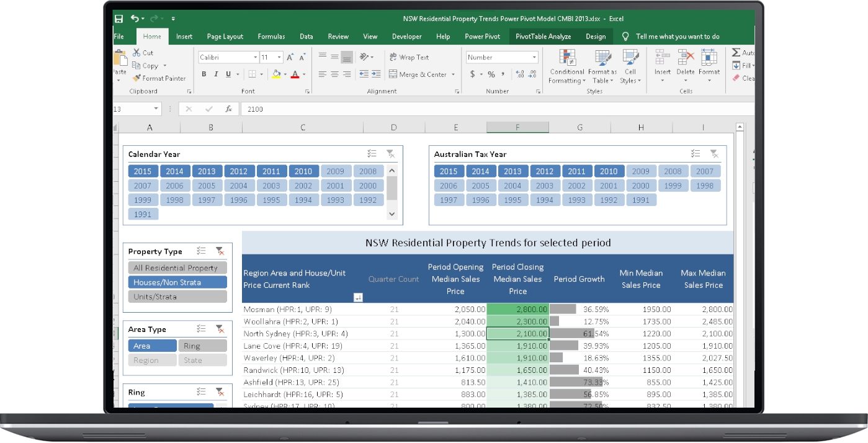Open Conditional Formatting menu

(x=566, y=67)
